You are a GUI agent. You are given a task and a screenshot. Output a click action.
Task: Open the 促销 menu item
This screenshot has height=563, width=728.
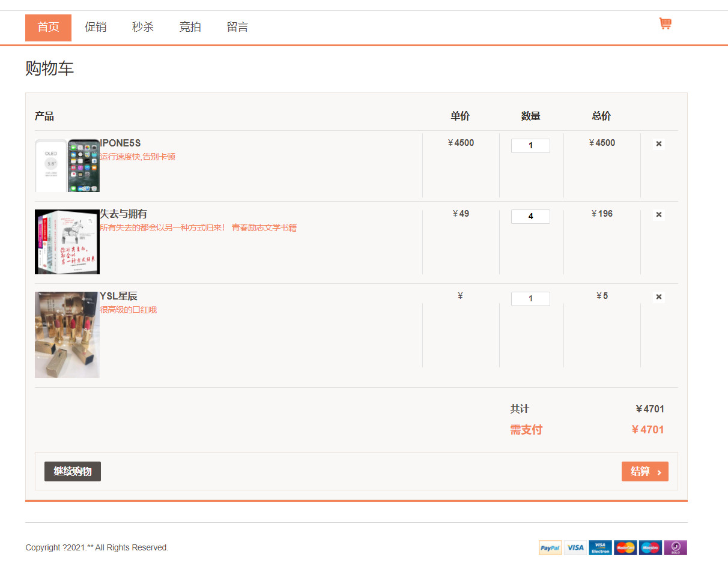pos(96,27)
